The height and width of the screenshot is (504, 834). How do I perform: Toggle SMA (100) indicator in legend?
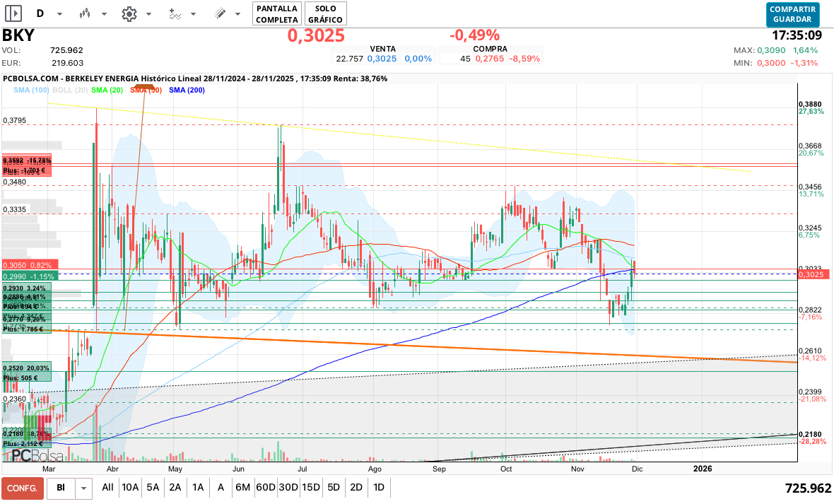tap(31, 90)
